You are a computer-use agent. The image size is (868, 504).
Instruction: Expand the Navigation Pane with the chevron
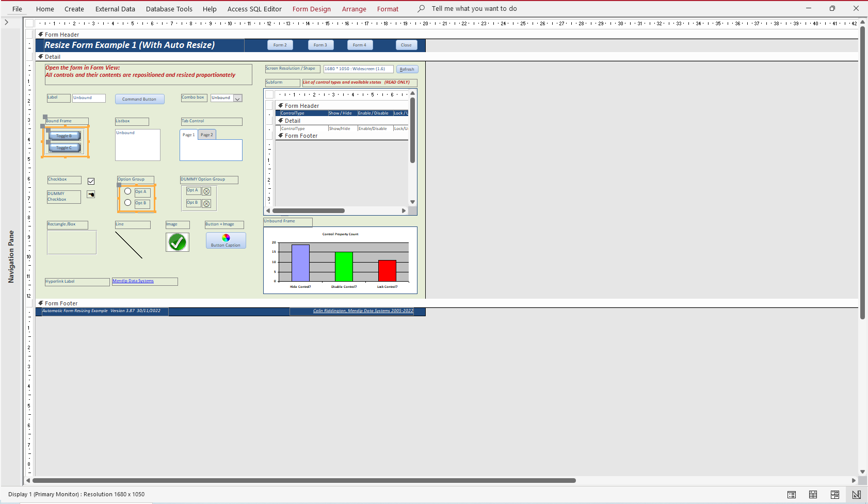click(6, 22)
